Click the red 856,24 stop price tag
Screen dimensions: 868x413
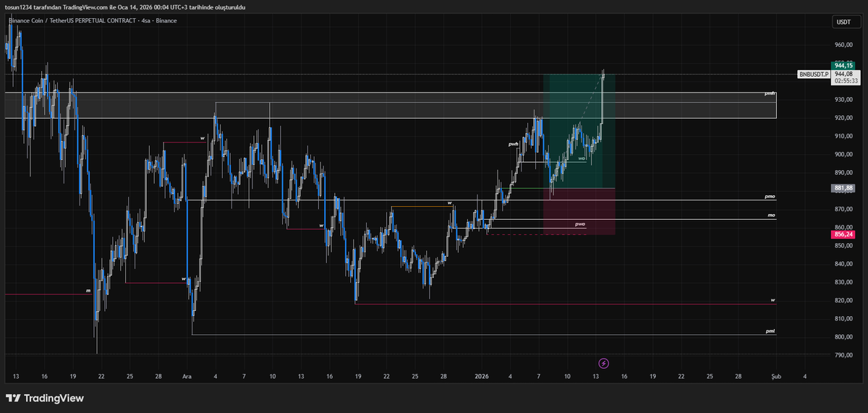(x=843, y=234)
